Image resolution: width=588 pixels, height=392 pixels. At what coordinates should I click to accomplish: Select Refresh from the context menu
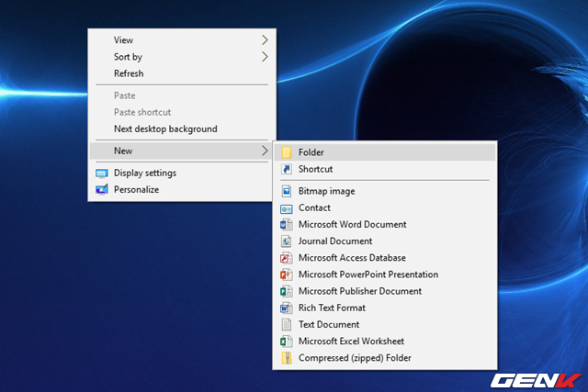pos(129,73)
